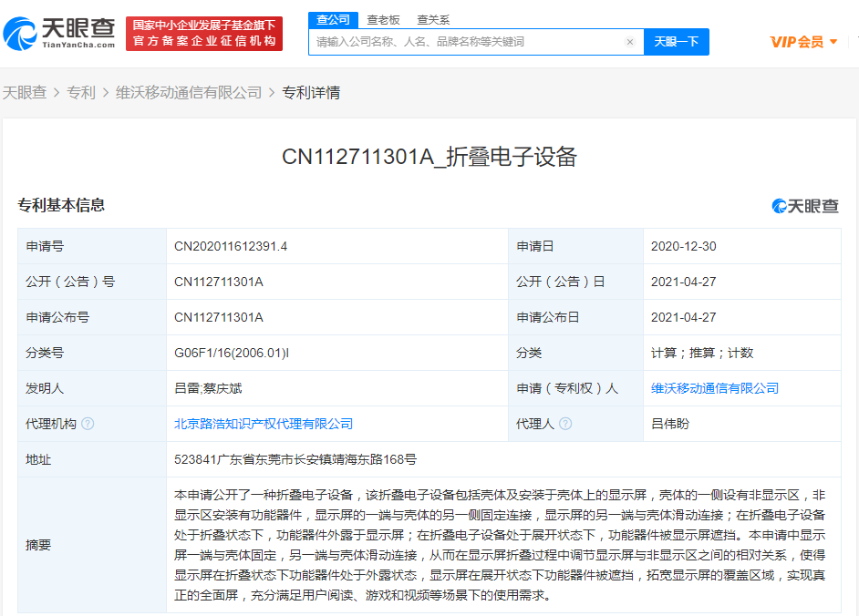This screenshot has height=616, width=859.
Task: Click the 专利详情 breadcrumb text
Action: [311, 93]
